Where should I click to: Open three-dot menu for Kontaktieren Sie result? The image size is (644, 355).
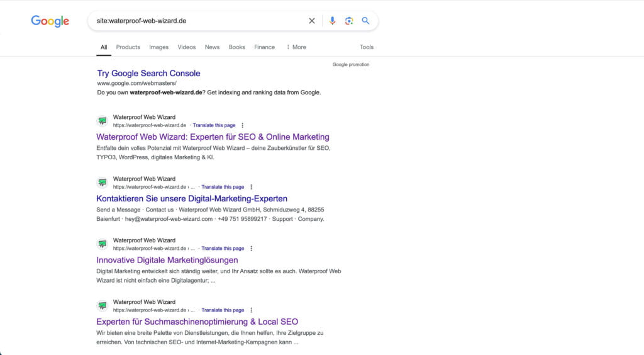252,187
